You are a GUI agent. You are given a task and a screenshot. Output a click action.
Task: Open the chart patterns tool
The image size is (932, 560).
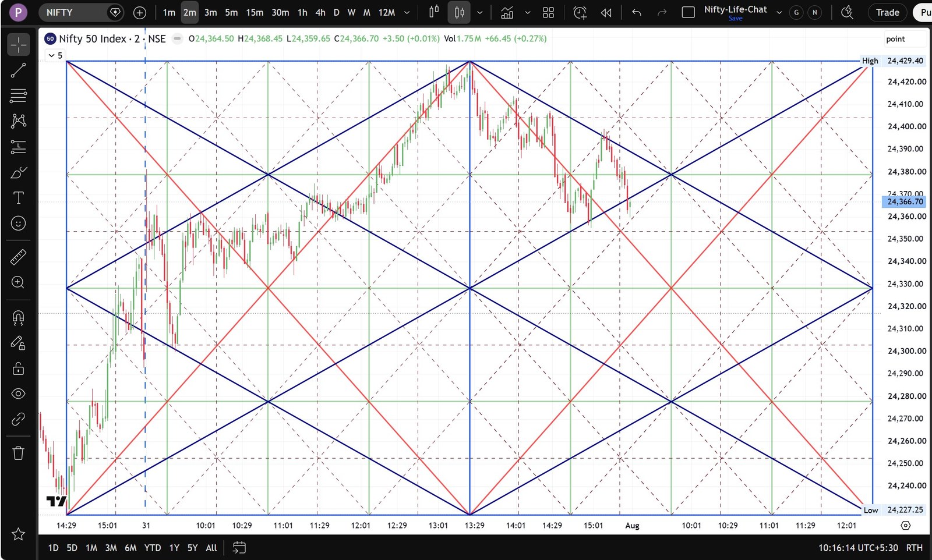18,121
